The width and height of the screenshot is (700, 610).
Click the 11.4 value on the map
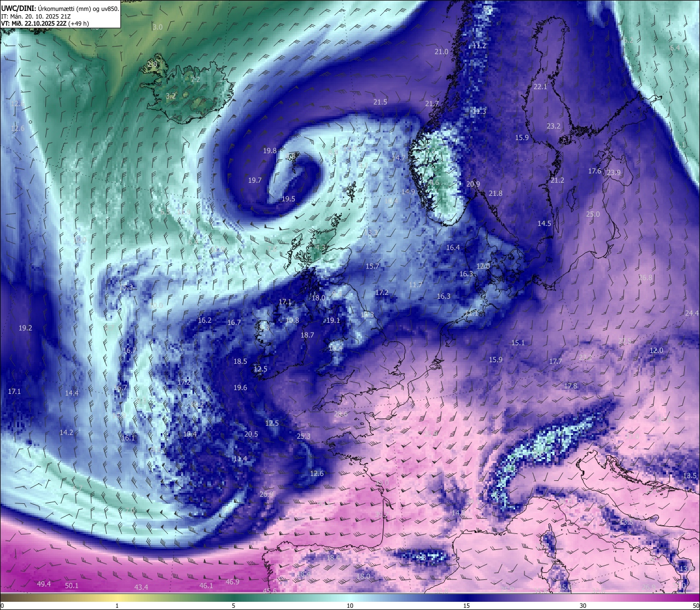click(240, 459)
